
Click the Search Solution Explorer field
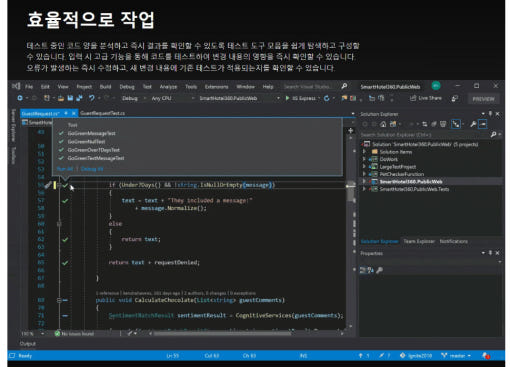point(425,135)
